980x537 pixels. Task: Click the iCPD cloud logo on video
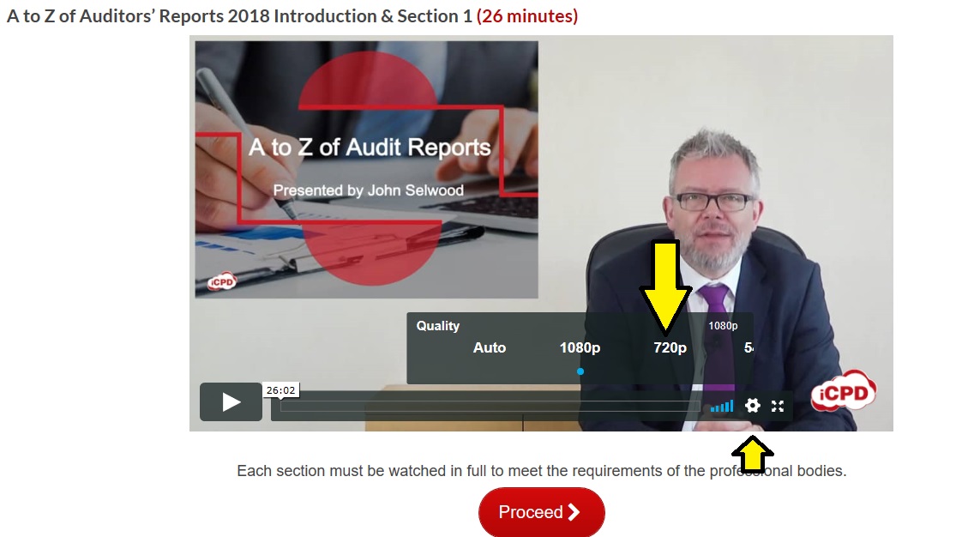tap(844, 390)
